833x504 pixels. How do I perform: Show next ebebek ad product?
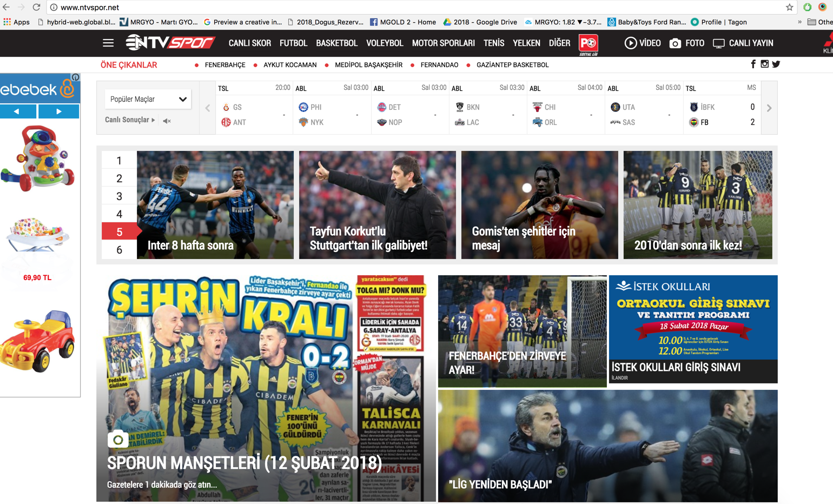click(x=58, y=111)
